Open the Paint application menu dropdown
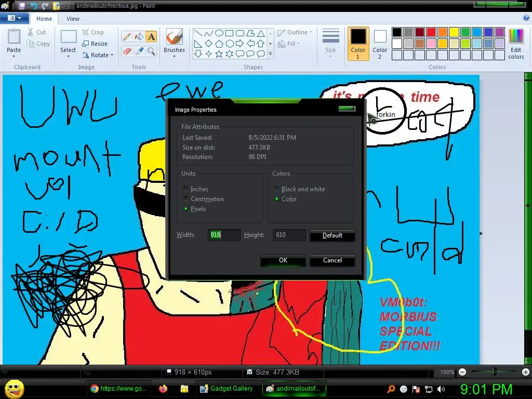 14,18
